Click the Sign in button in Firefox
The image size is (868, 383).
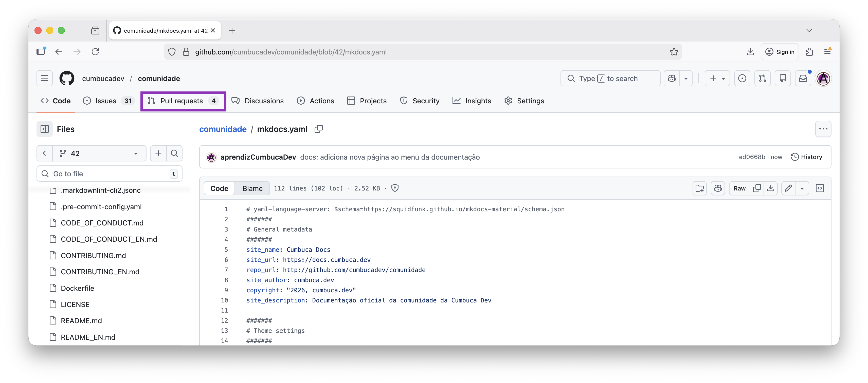pyautogui.click(x=779, y=52)
